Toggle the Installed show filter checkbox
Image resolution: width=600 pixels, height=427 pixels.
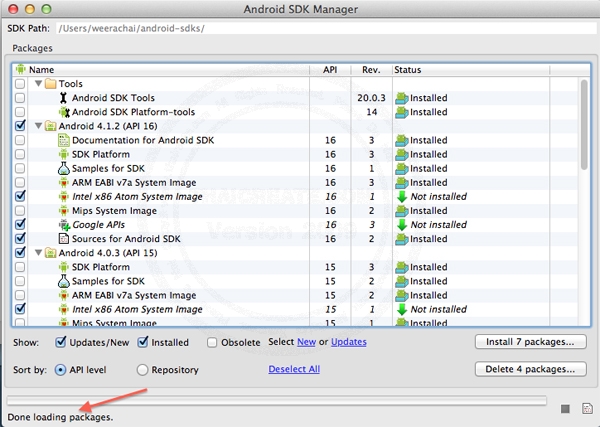143,342
